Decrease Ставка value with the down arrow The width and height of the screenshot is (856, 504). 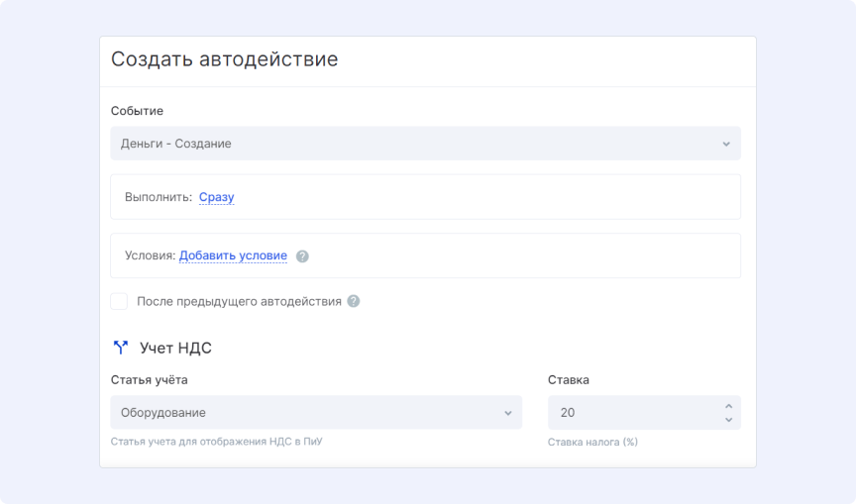click(728, 420)
